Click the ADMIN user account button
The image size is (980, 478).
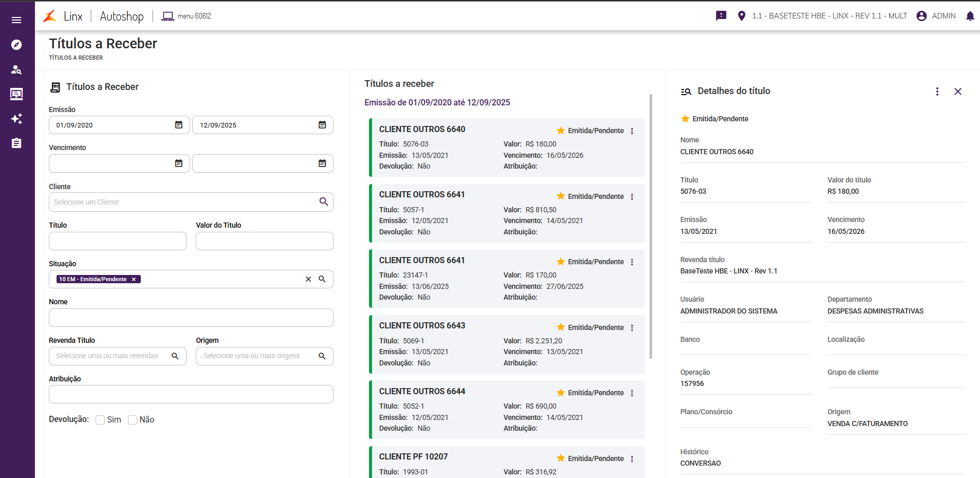click(936, 16)
